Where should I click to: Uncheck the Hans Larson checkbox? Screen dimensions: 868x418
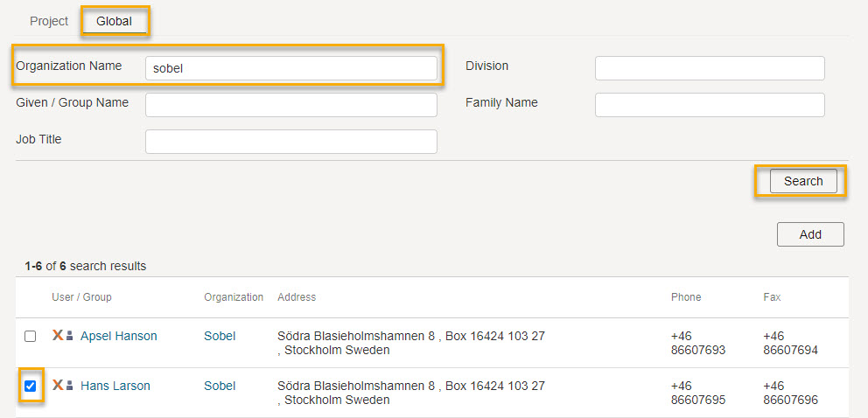(31, 386)
